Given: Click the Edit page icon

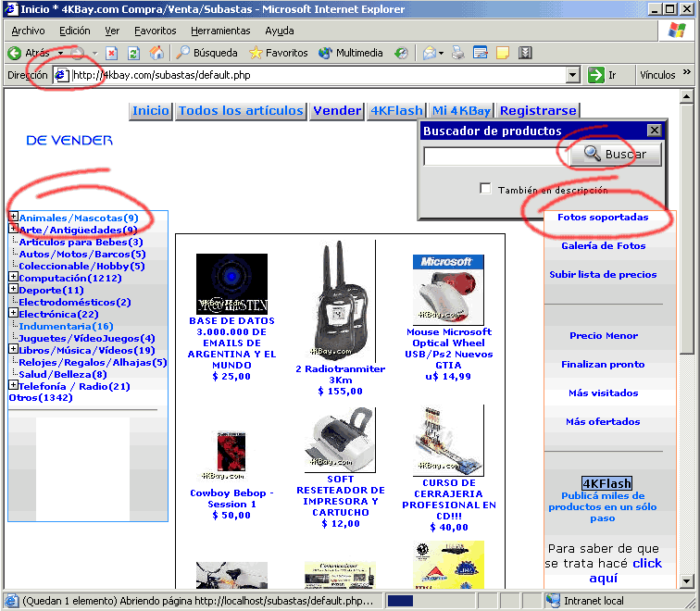Looking at the screenshot, I should [x=481, y=53].
